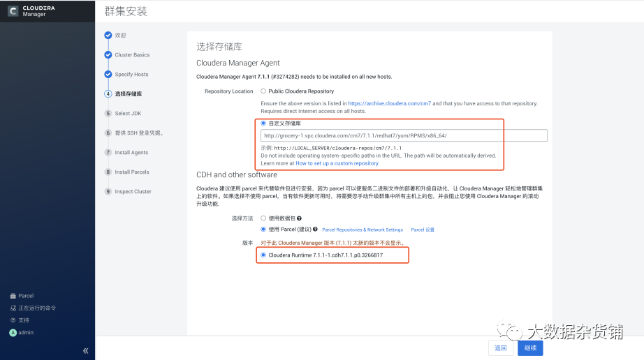Click step number 5 circle icon
Image resolution: width=644 pixels, height=360 pixels.
108,113
